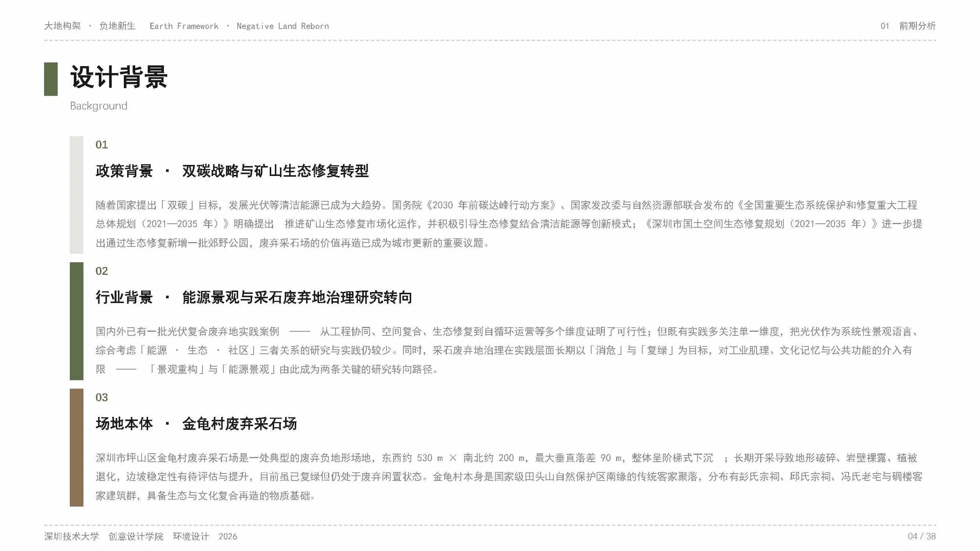Click the footer year 2026

tap(228, 536)
